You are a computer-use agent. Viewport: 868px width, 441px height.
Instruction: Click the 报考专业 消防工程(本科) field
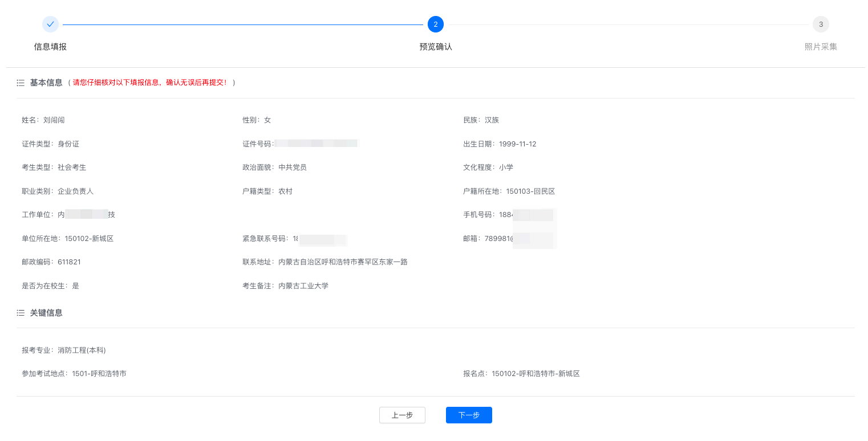pos(82,350)
